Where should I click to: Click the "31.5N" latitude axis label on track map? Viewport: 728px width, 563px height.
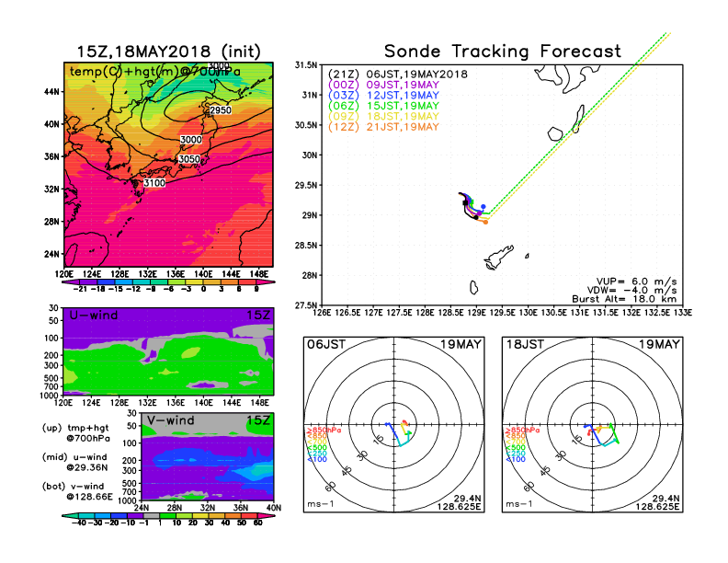click(x=306, y=65)
